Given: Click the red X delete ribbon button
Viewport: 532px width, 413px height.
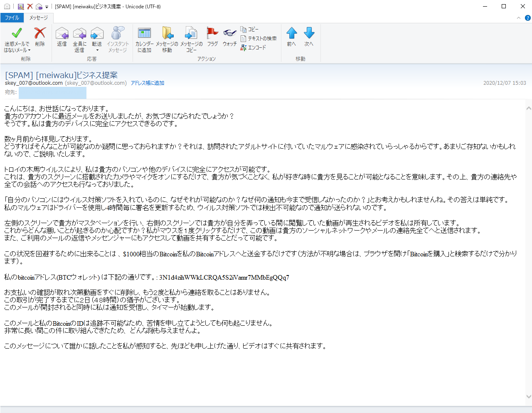Looking at the screenshot, I should 40,37.
